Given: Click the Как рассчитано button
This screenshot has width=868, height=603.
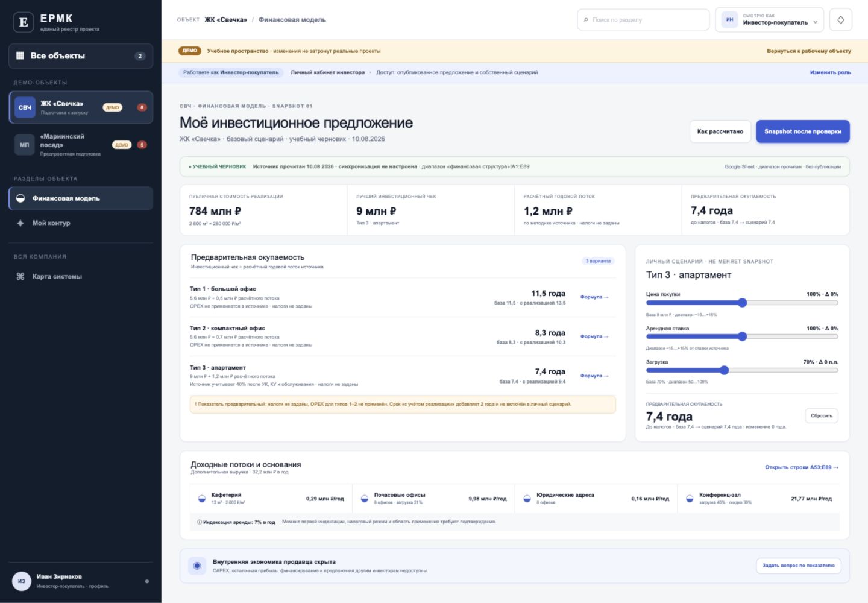Looking at the screenshot, I should click(720, 131).
